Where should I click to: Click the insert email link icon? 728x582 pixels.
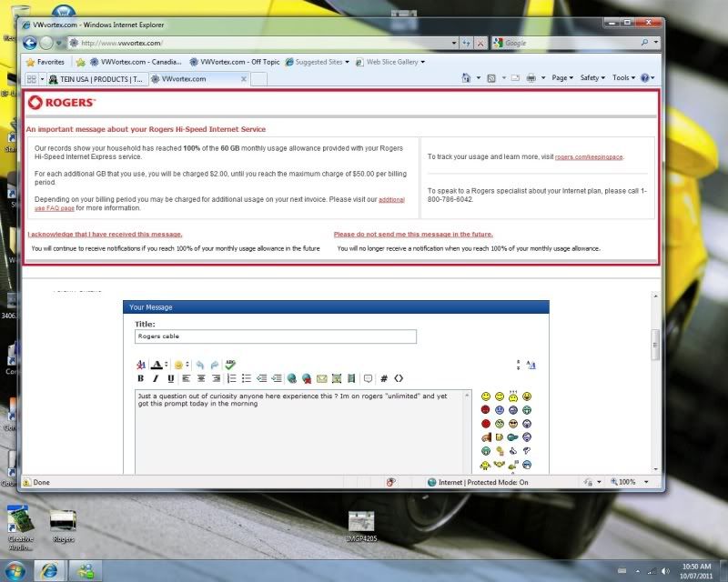pos(321,378)
